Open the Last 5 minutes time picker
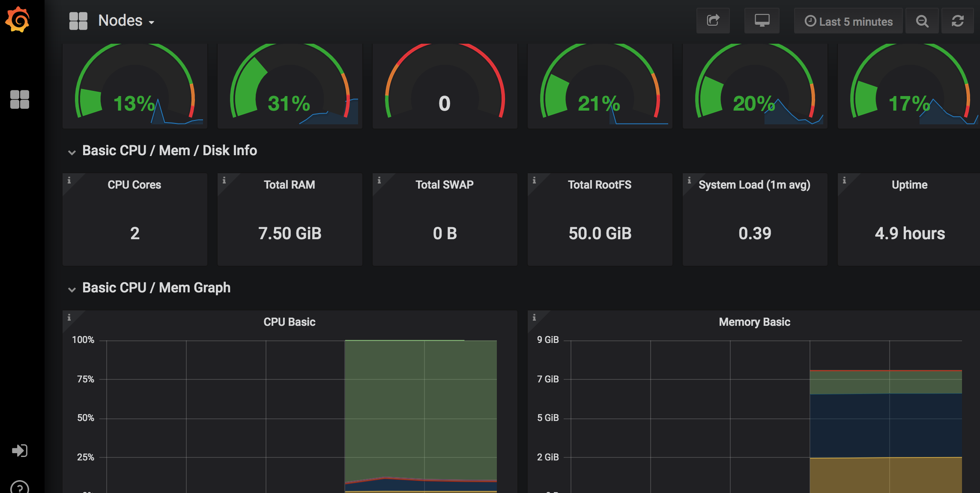 click(x=848, y=21)
